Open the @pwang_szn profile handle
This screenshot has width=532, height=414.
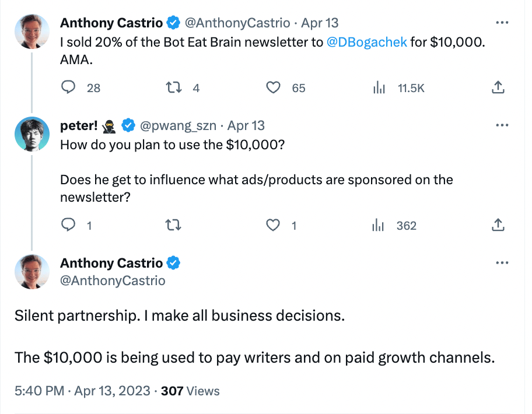click(178, 125)
